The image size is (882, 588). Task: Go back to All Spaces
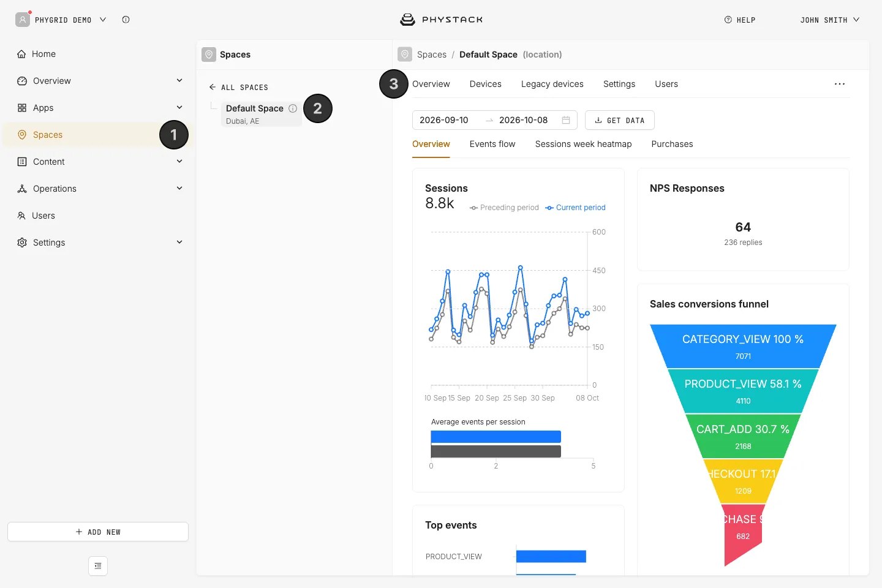coord(239,88)
